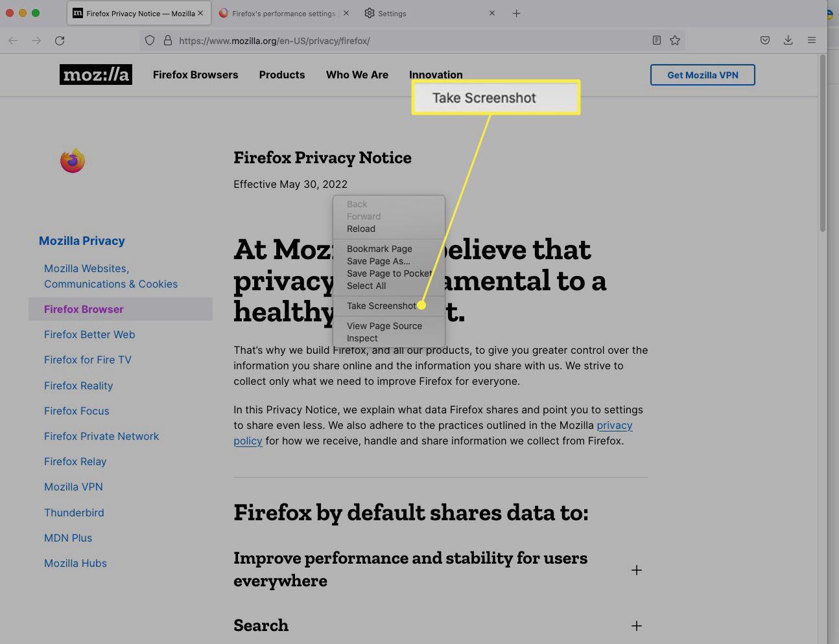Open Firefox Reality link
Screen dimensions: 839x644
coord(78,385)
